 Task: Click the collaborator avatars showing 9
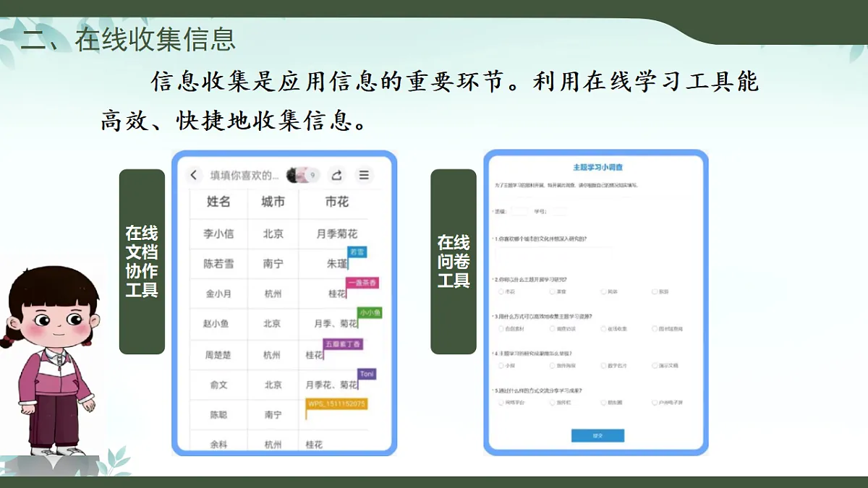(x=302, y=175)
